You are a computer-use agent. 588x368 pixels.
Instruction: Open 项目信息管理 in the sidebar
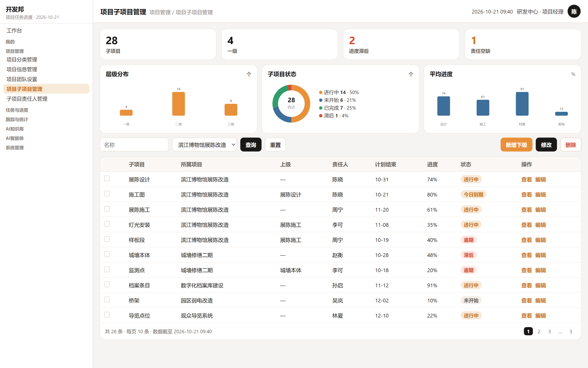(46, 69)
